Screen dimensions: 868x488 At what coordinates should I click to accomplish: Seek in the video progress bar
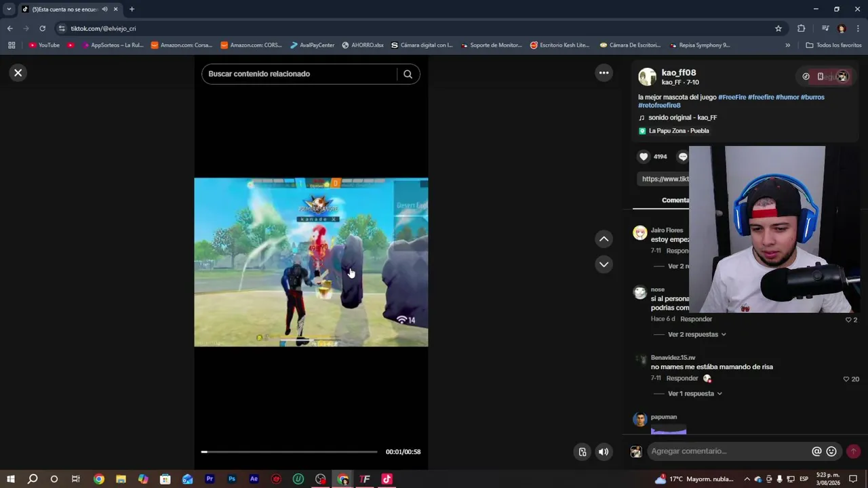click(290, 452)
